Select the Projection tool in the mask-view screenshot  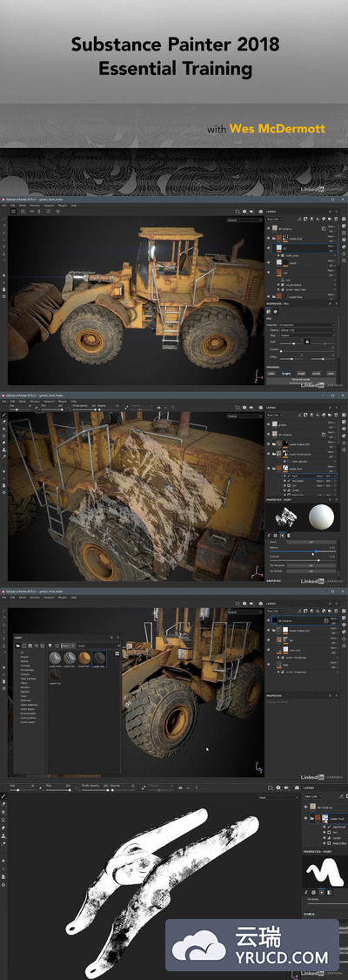coord(3,812)
